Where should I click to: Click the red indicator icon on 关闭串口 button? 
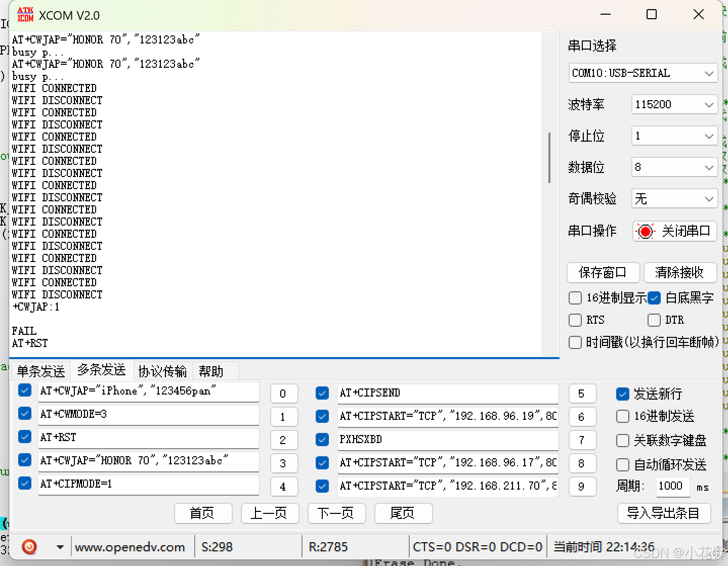645,231
